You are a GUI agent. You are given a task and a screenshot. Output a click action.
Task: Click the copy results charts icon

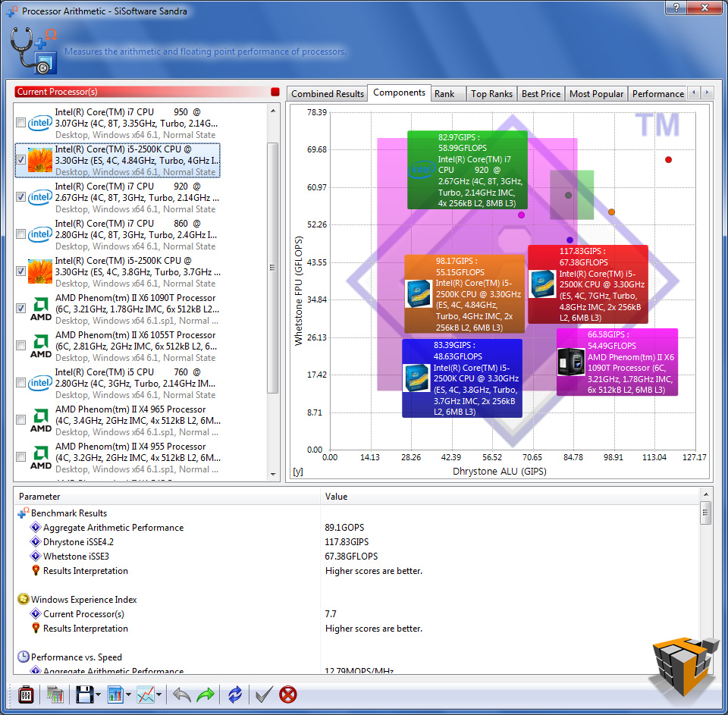click(55, 695)
